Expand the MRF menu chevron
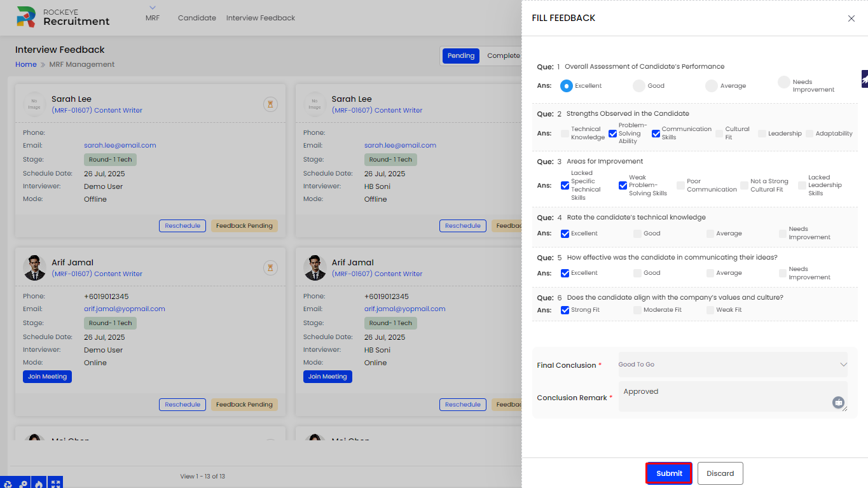The height and width of the screenshot is (488, 868). pos(152,8)
